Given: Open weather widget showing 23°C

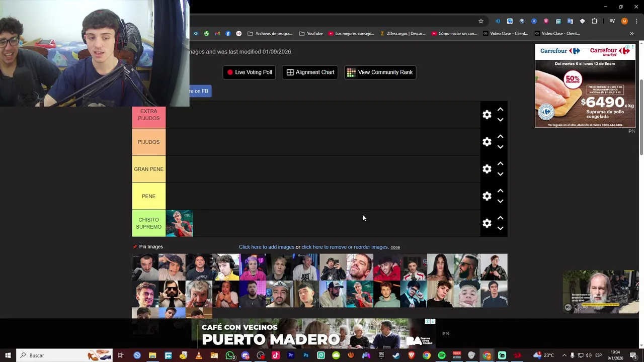Looking at the screenshot, I should (544, 355).
